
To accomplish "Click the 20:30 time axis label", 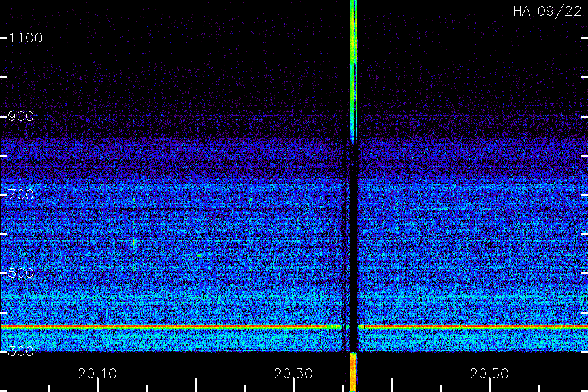I will click(293, 374).
